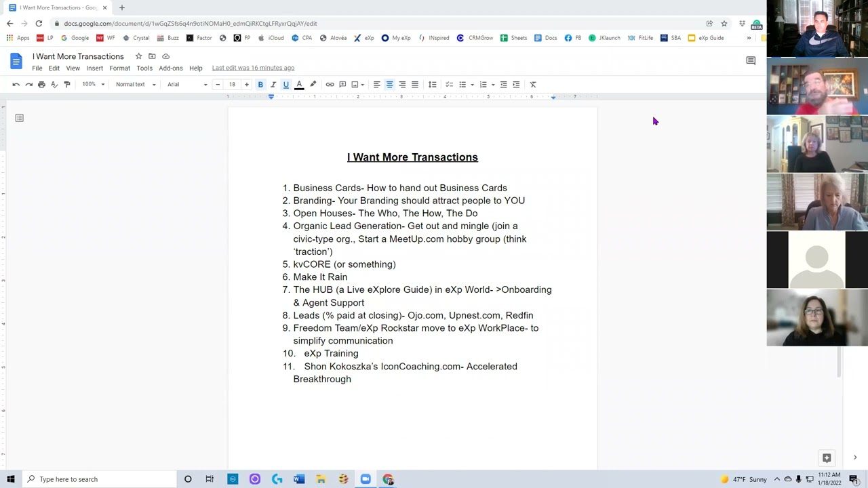
Task: Select the Paint format tool
Action: tap(66, 85)
